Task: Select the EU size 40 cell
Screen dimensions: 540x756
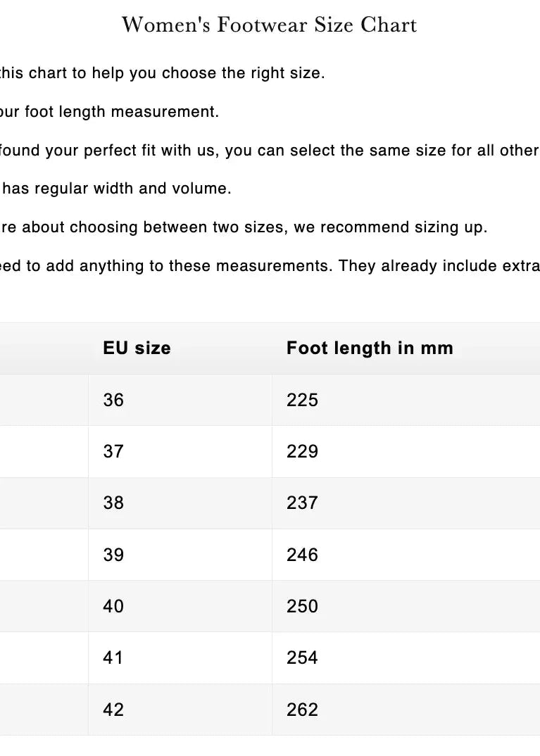Action: coord(113,606)
